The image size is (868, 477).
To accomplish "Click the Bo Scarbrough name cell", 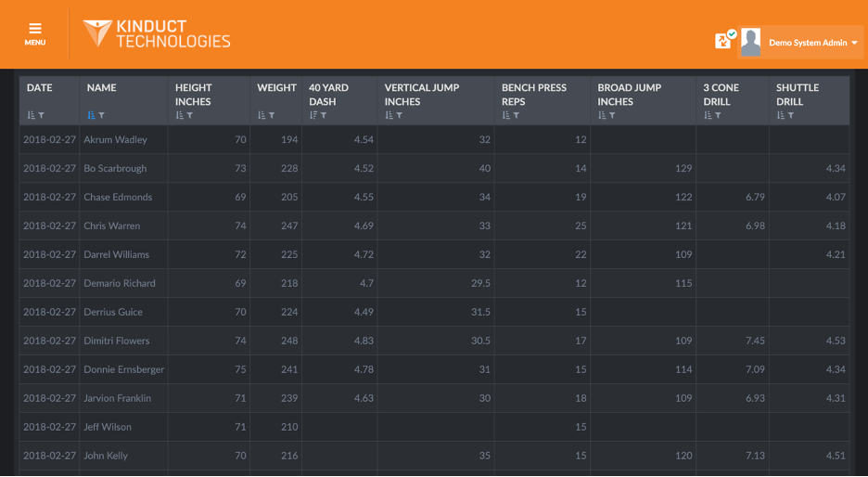I will pos(115,168).
